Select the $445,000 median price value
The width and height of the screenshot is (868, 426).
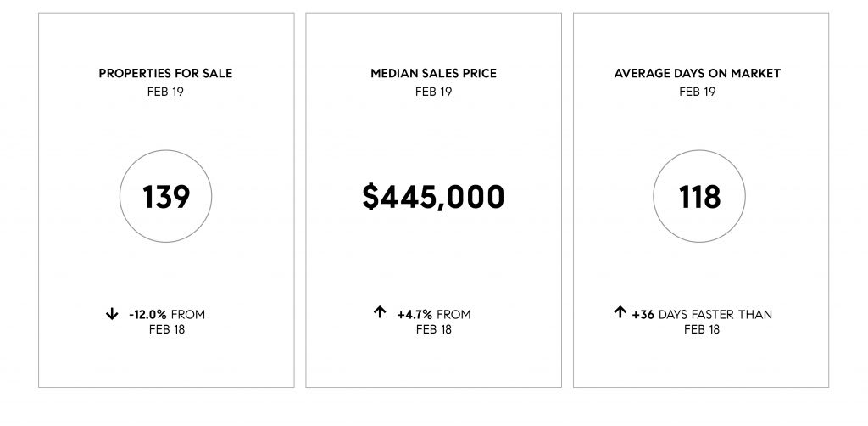[x=433, y=197]
